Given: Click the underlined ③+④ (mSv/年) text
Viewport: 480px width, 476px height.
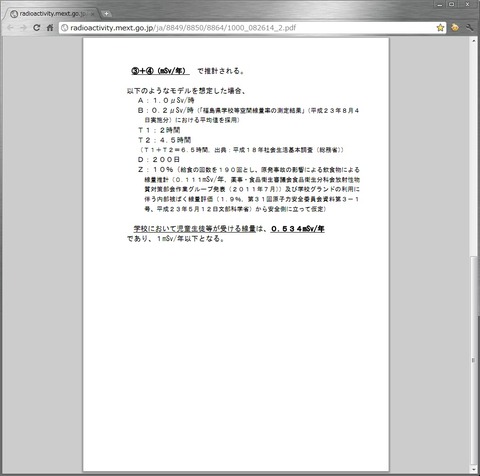Looking at the screenshot, I should [160, 71].
